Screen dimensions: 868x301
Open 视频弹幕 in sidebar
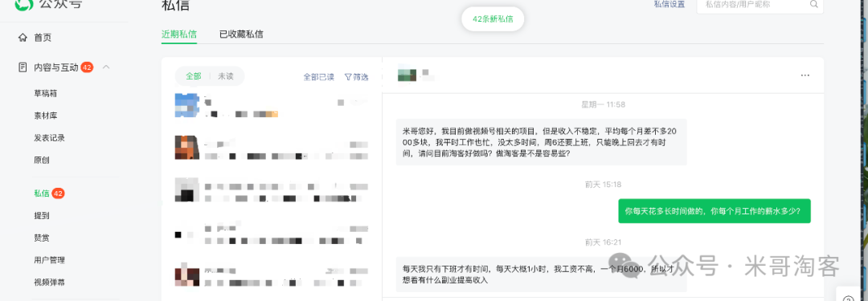[x=49, y=283]
